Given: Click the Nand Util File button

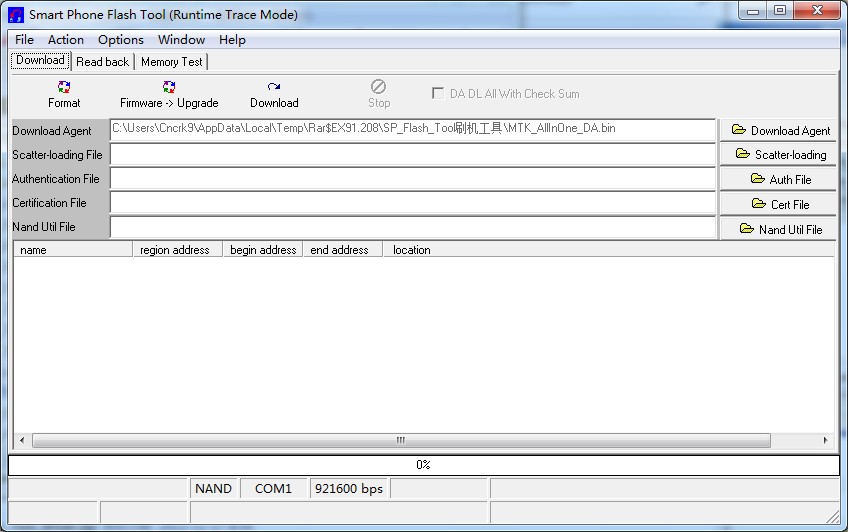Looking at the screenshot, I should pyautogui.click(x=780, y=229).
